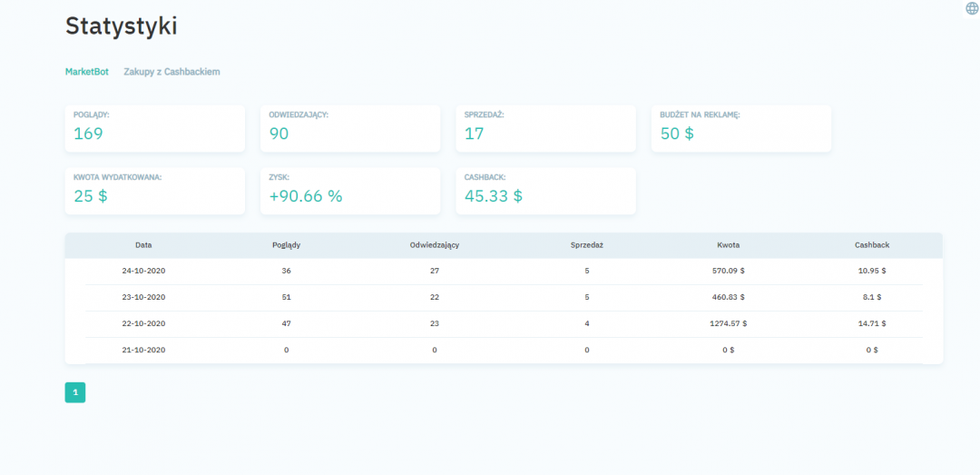Click the Cashback table column header
The image size is (980, 475).
pos(872,245)
